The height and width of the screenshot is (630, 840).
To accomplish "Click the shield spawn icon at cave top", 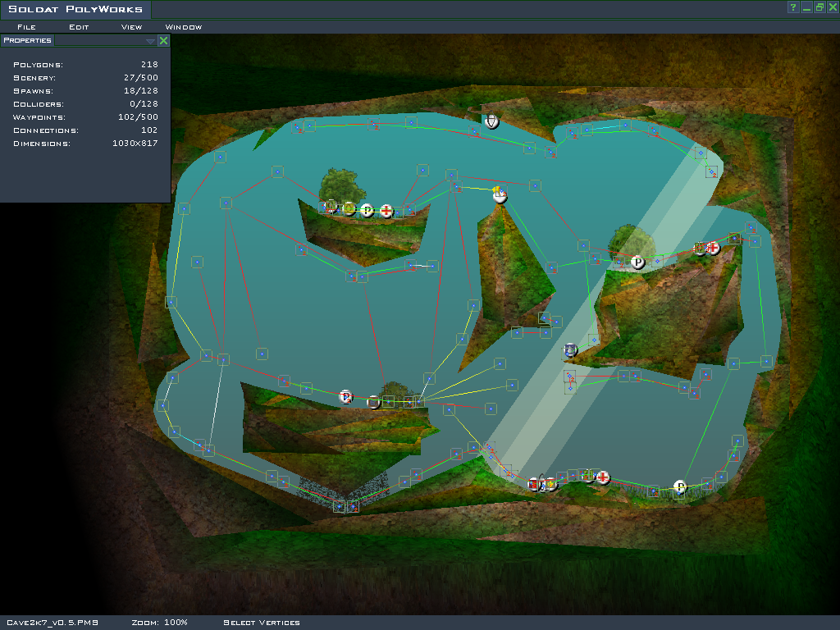I will click(491, 121).
